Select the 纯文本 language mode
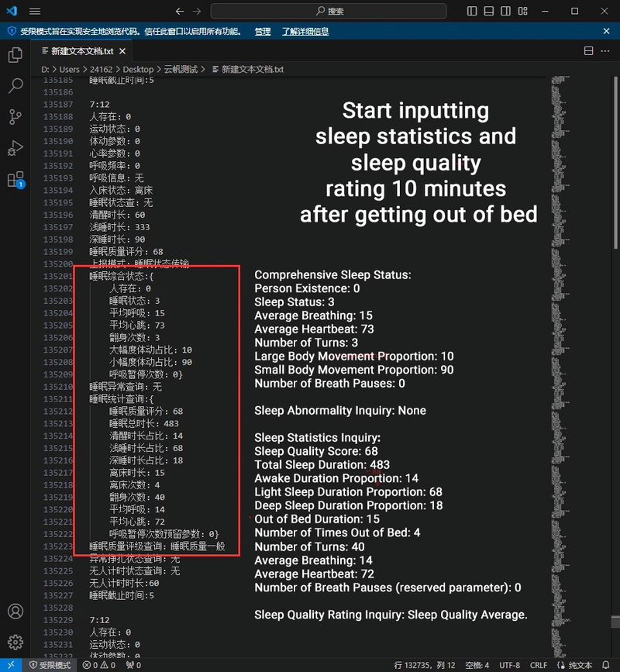Viewport: 620px width, 672px height. pos(580,665)
